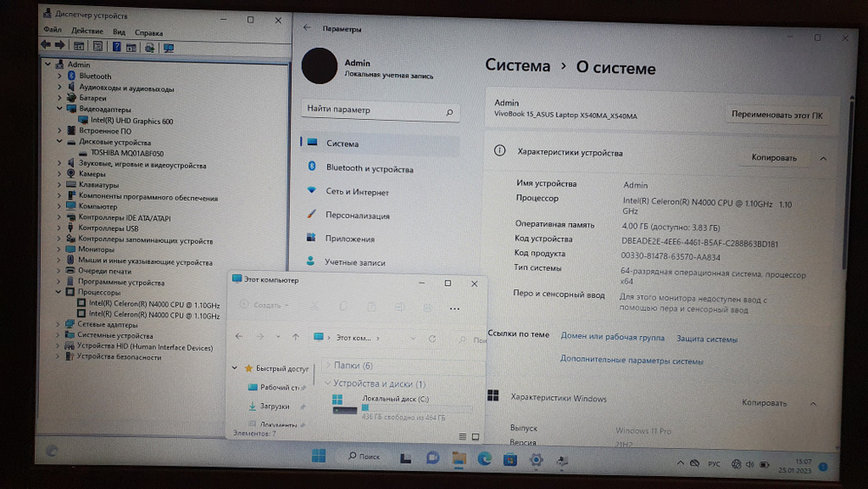Copy device characteristics with Копировать button
The height and width of the screenshot is (489, 868).
click(x=774, y=157)
